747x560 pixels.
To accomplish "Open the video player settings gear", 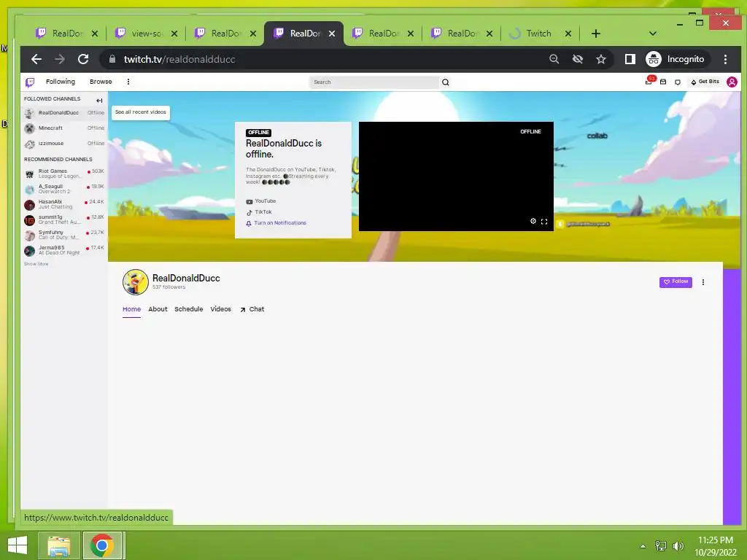I will 533,221.
